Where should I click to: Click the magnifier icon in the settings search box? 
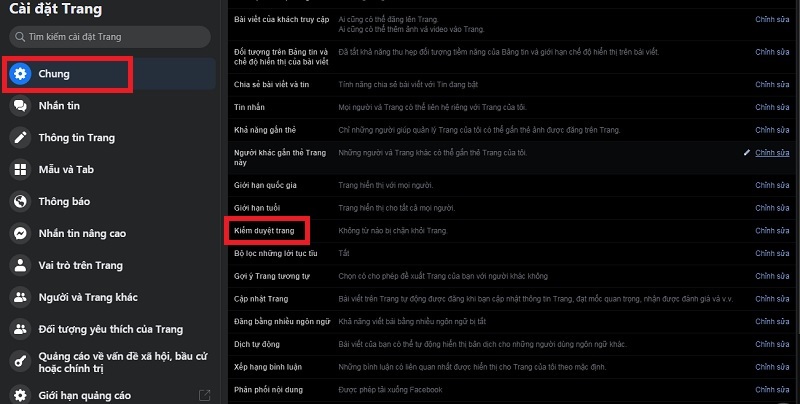(x=17, y=37)
